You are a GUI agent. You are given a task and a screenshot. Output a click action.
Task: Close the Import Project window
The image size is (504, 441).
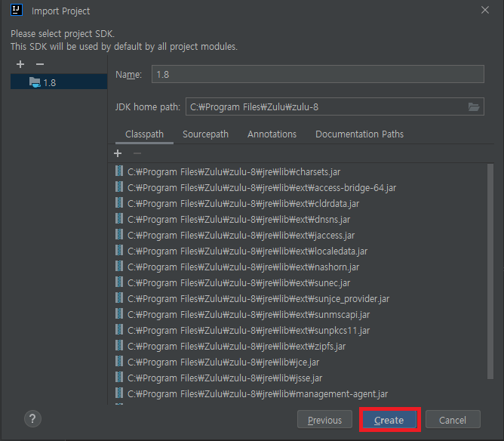[x=485, y=10]
